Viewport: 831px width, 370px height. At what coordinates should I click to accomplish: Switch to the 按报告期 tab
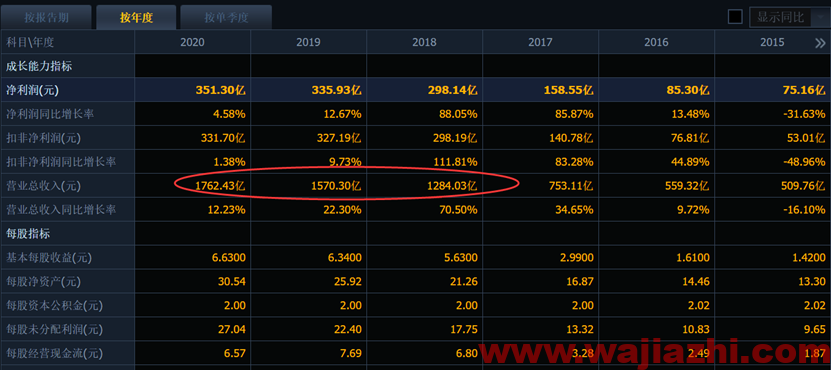click(x=47, y=17)
